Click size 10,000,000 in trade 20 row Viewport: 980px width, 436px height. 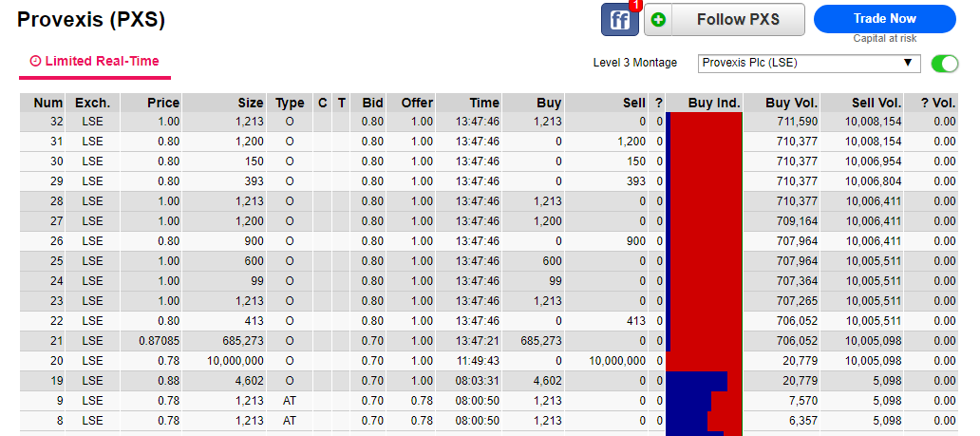[x=236, y=362]
